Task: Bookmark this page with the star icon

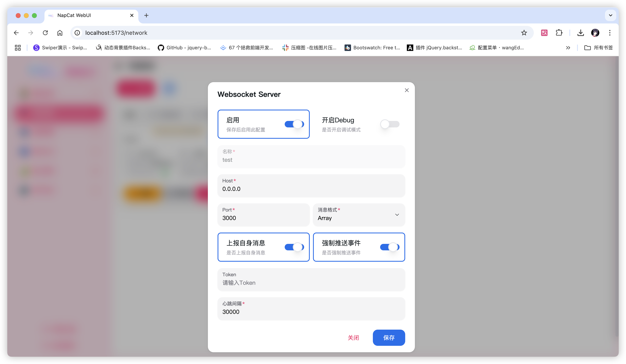Action: click(524, 33)
